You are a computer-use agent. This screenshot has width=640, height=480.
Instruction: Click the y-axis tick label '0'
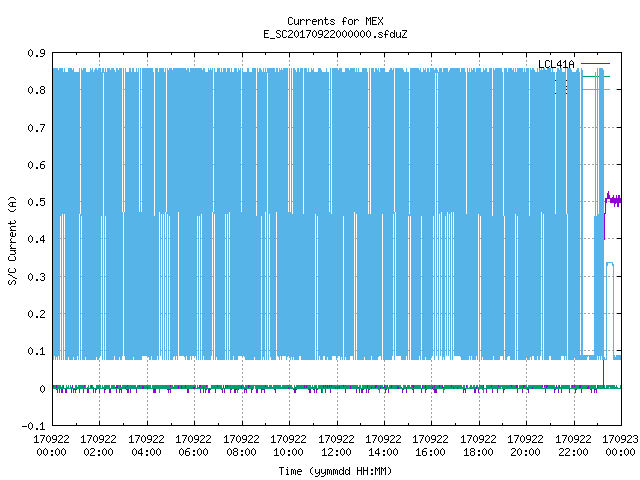42,389
